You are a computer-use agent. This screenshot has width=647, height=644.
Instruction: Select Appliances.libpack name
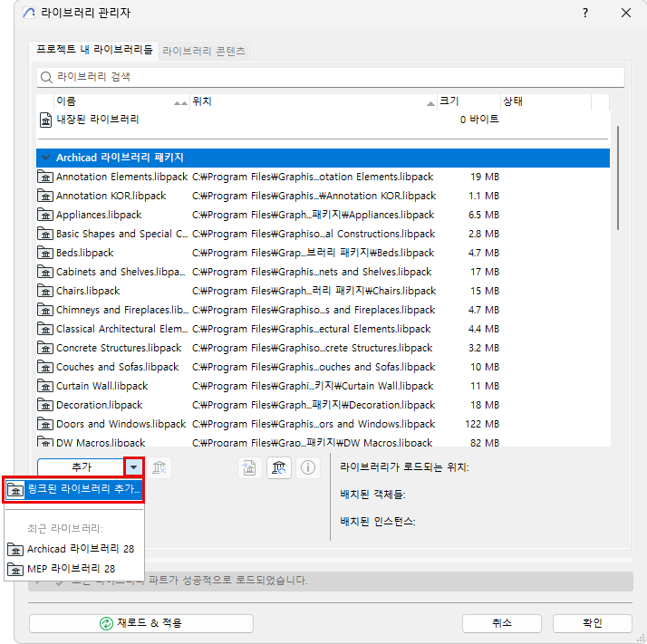point(99,215)
